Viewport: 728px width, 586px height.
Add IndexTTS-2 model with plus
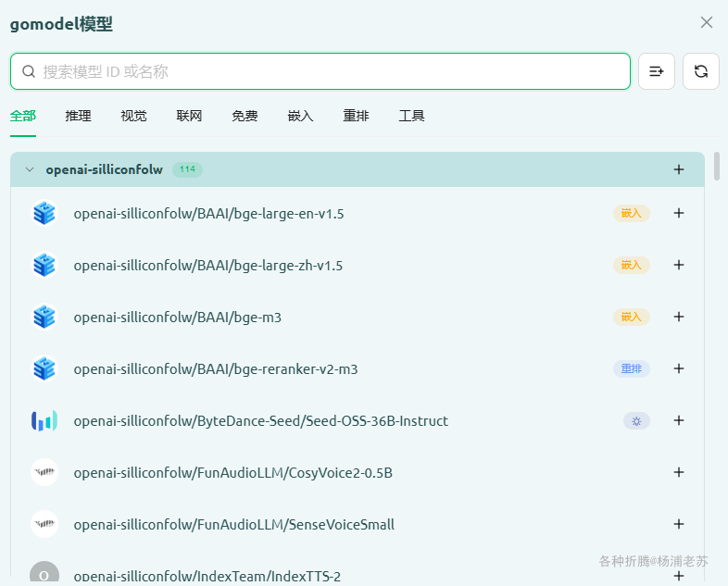(679, 576)
